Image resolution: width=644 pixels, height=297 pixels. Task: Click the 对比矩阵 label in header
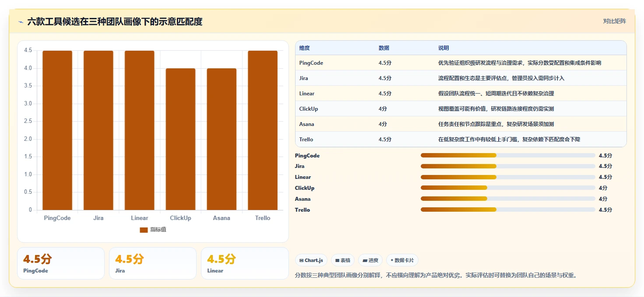tap(614, 21)
